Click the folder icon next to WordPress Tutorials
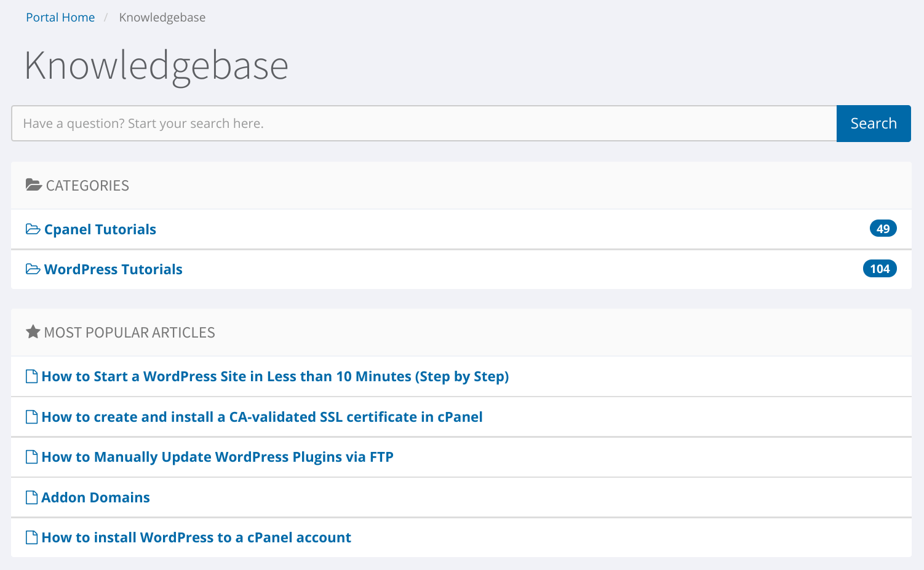The width and height of the screenshot is (924, 570). coord(33,269)
